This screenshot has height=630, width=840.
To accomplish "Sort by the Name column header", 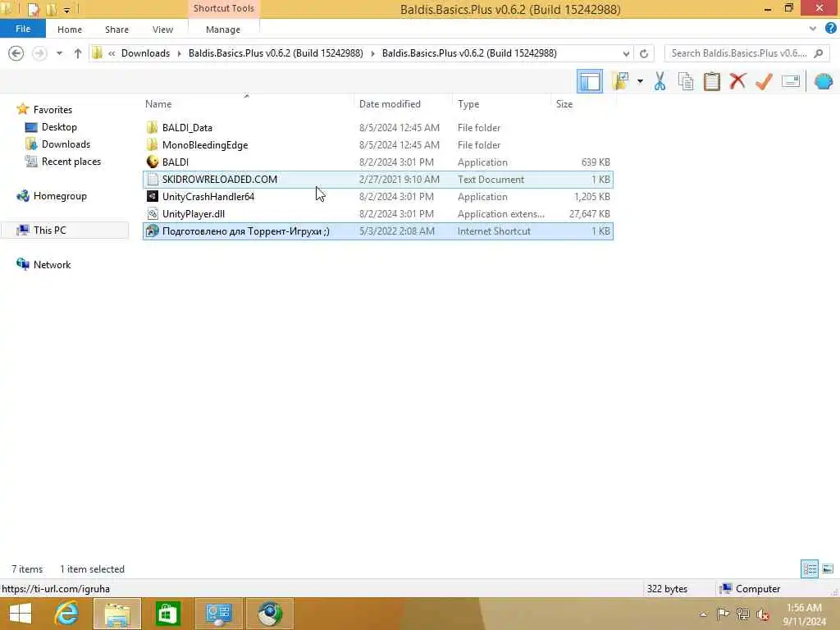I will tap(248, 104).
